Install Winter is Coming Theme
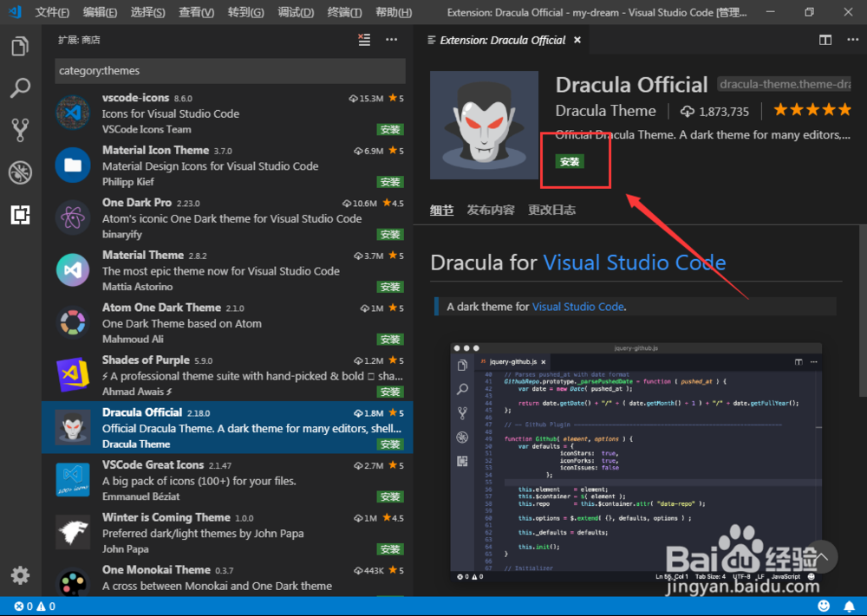 (390, 549)
